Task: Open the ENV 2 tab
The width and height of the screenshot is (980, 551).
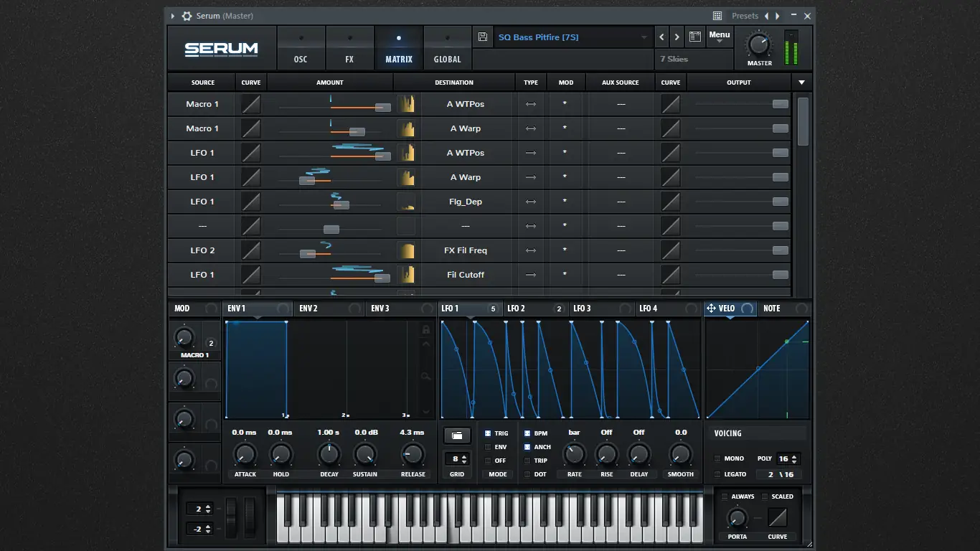Action: point(329,309)
